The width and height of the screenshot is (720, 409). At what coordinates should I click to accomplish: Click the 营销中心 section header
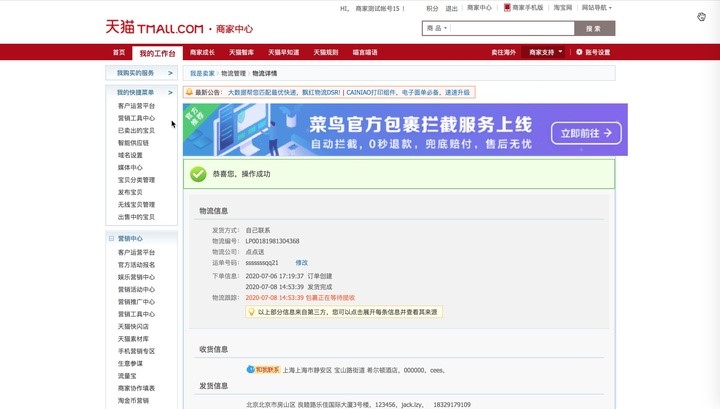pos(130,238)
